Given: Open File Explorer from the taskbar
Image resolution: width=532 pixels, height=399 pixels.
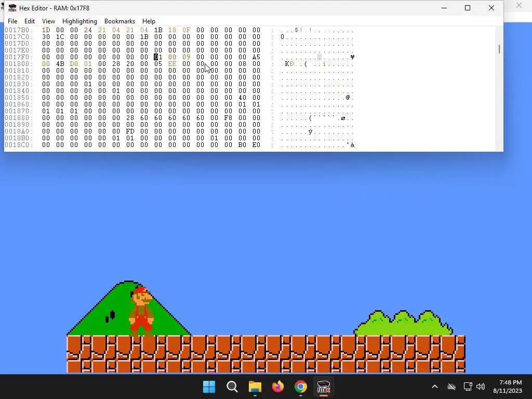Looking at the screenshot, I should coord(255,387).
